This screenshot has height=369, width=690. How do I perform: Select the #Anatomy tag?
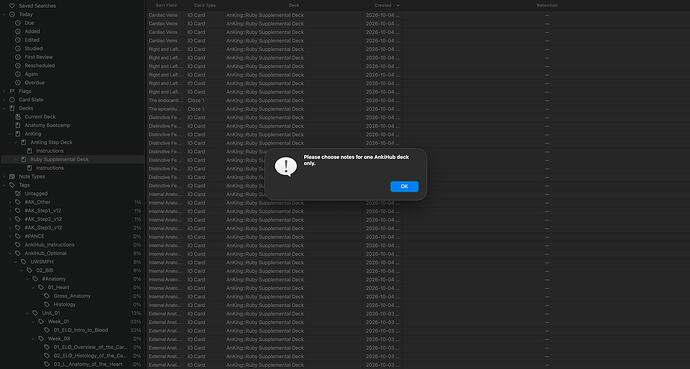click(54, 279)
